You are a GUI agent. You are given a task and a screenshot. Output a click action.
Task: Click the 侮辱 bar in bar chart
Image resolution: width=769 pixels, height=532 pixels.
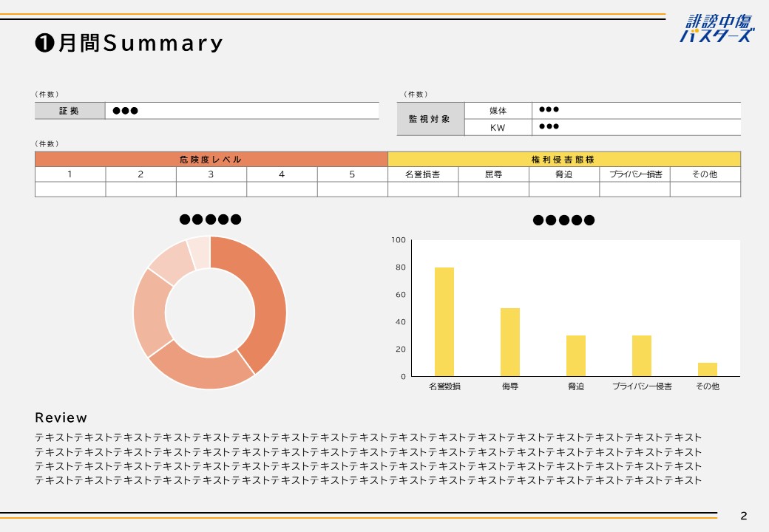click(509, 341)
